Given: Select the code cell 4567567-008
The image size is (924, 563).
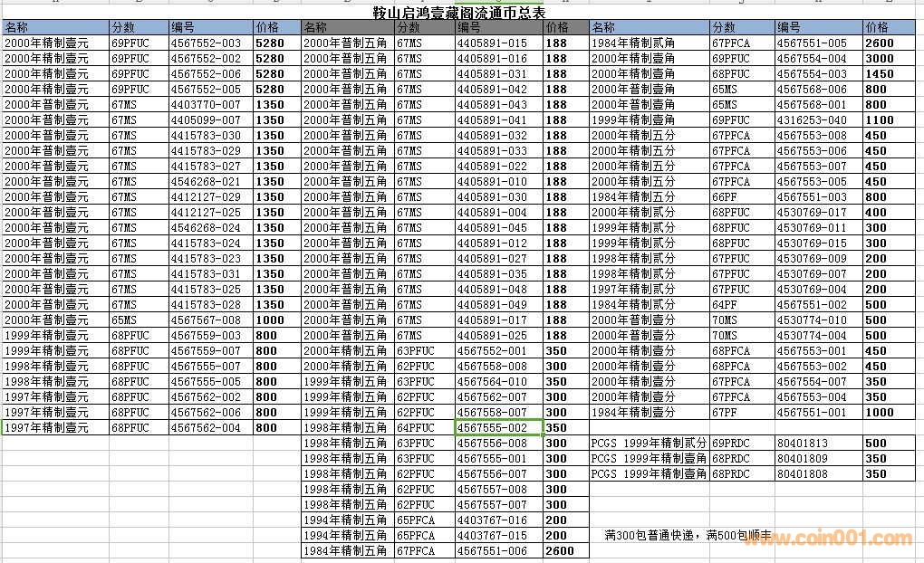Looking at the screenshot, I should tap(207, 320).
